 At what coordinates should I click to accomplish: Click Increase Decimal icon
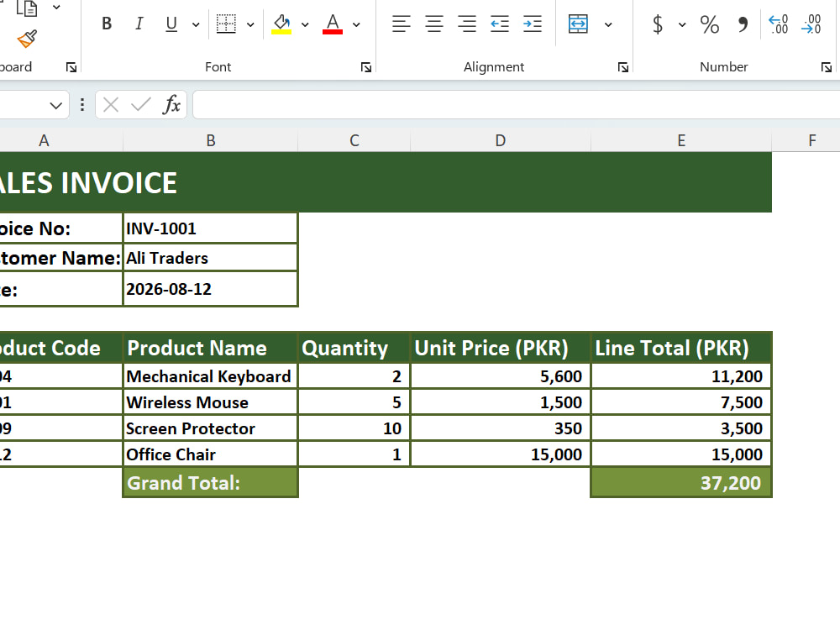pos(779,24)
